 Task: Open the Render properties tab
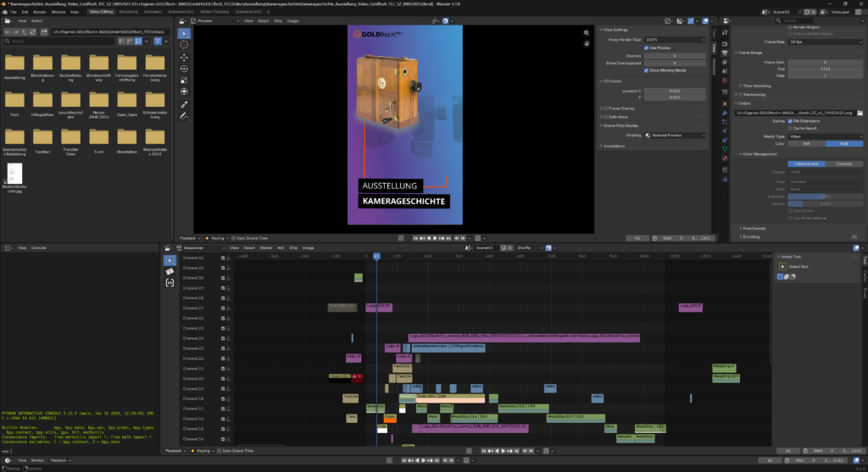click(x=725, y=44)
